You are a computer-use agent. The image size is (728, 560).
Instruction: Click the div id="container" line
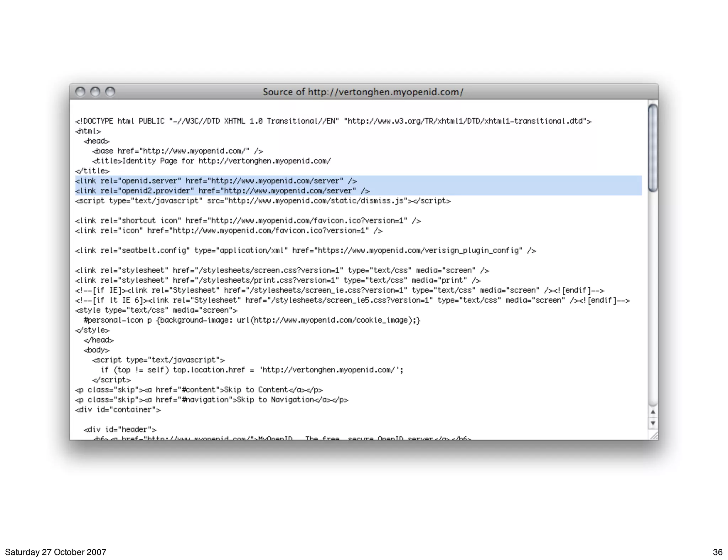(x=118, y=410)
